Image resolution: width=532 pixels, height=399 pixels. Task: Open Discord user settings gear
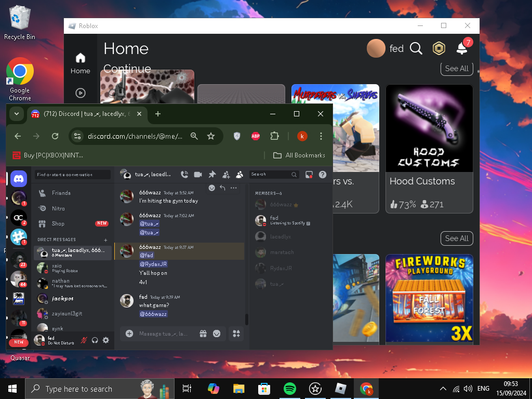(x=106, y=340)
